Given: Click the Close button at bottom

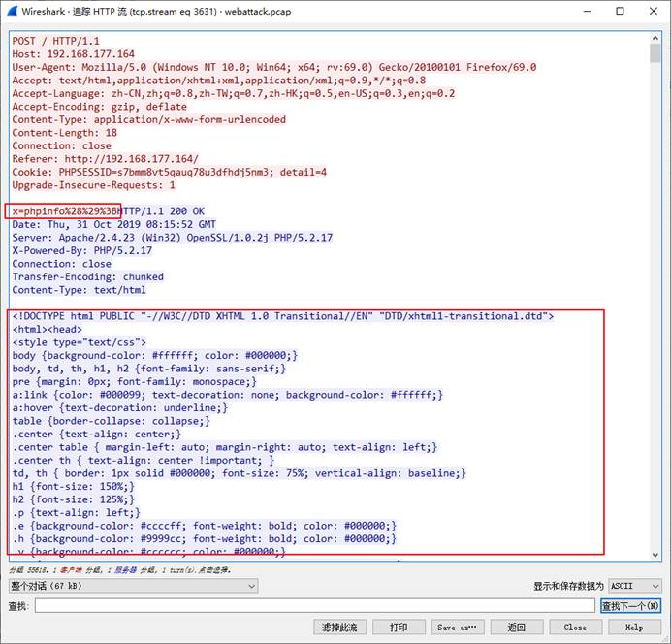Looking at the screenshot, I should (x=576, y=628).
